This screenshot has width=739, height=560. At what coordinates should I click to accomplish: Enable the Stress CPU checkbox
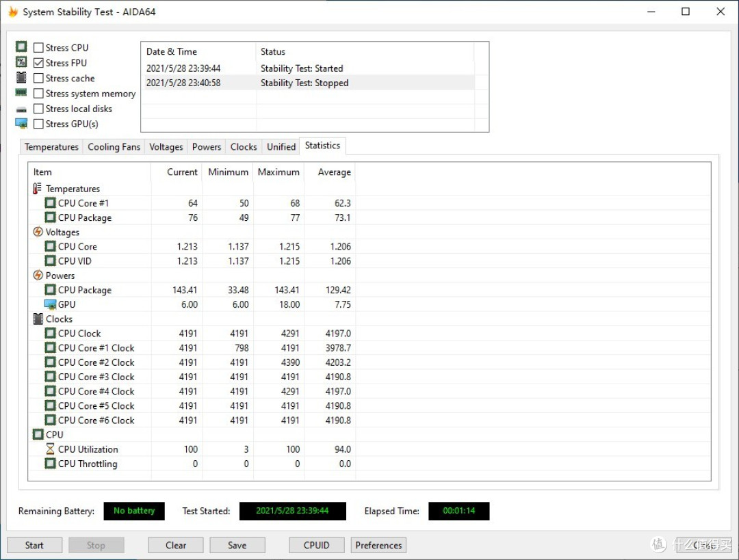tap(38, 48)
